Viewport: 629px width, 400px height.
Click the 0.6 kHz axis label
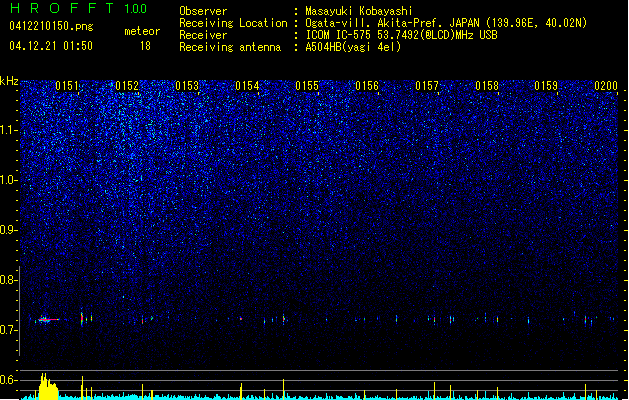[8, 380]
